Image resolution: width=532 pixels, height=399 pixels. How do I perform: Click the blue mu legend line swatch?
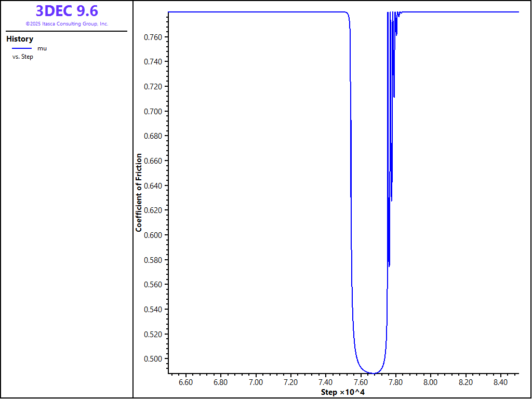tap(22, 48)
